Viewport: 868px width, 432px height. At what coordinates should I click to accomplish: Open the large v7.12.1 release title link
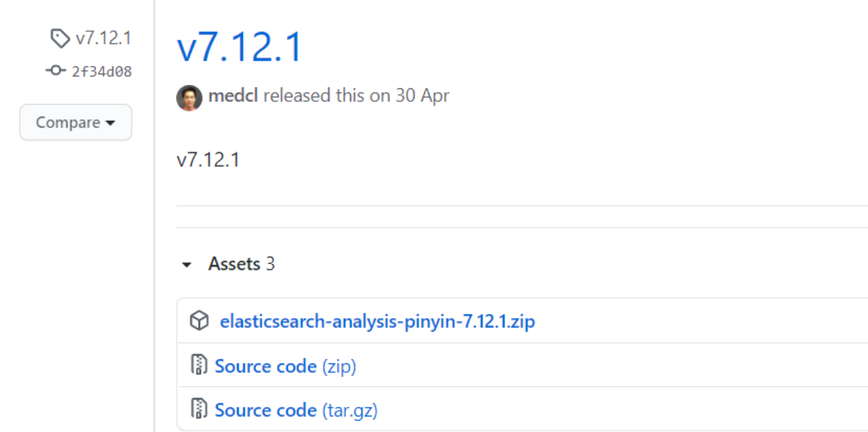240,48
